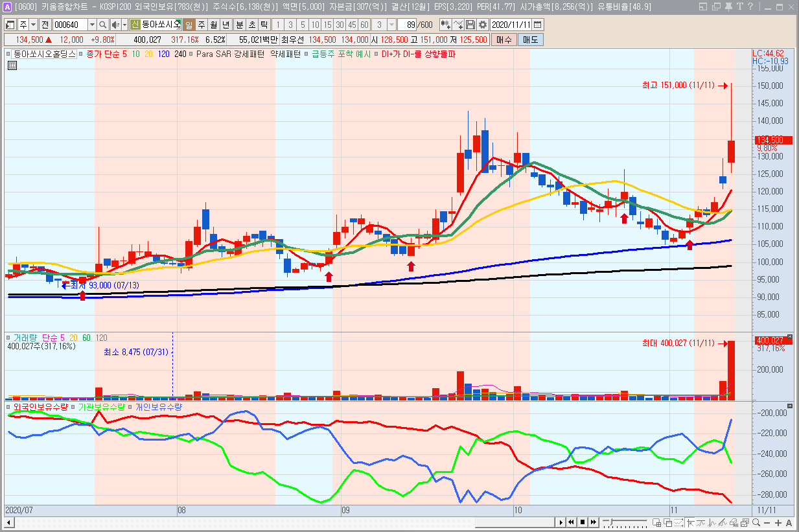Viewport: 799px width, 532px height.
Task: Click the 종가 단순 5 moving average label
Action: 106,54
